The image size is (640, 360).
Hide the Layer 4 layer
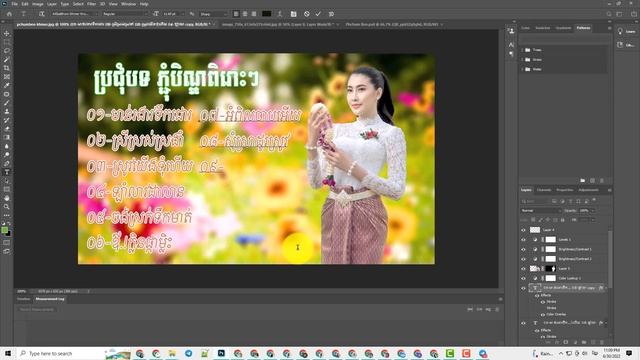tap(523, 230)
